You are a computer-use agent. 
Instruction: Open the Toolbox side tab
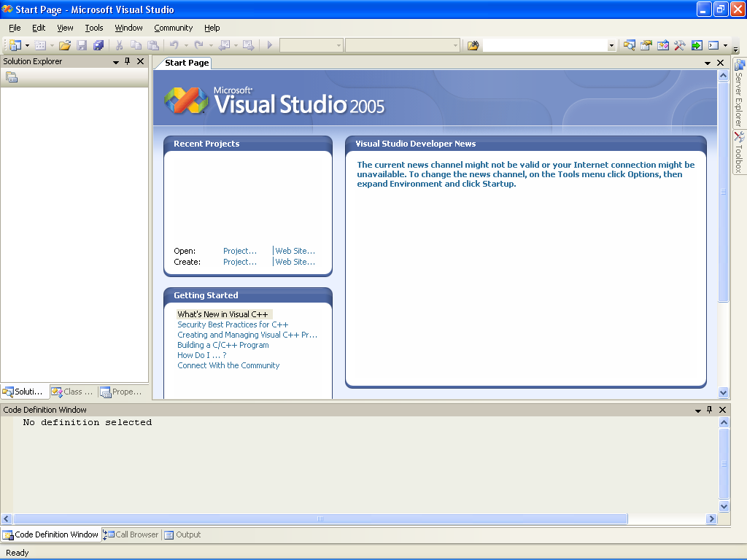click(x=739, y=152)
